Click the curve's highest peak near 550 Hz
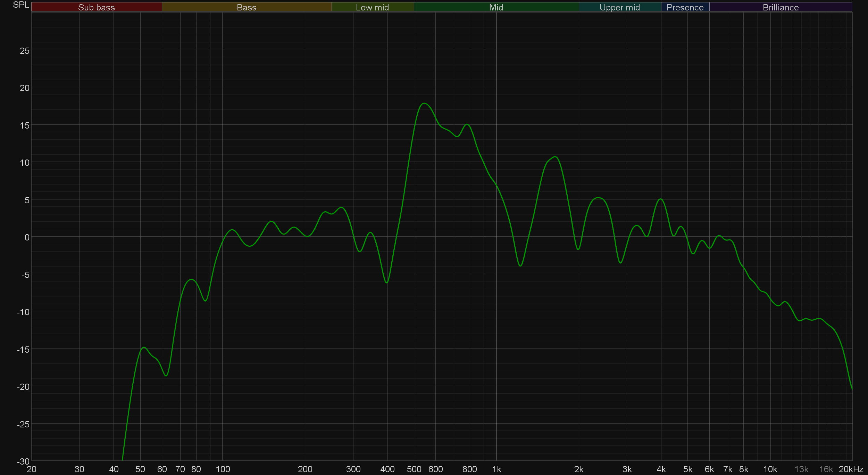Screen dimensions: 868x475 click(424, 103)
